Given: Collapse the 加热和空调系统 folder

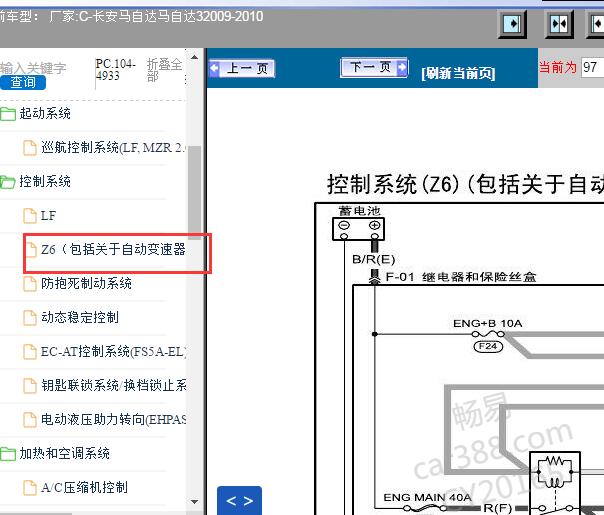Looking at the screenshot, I should [64, 453].
